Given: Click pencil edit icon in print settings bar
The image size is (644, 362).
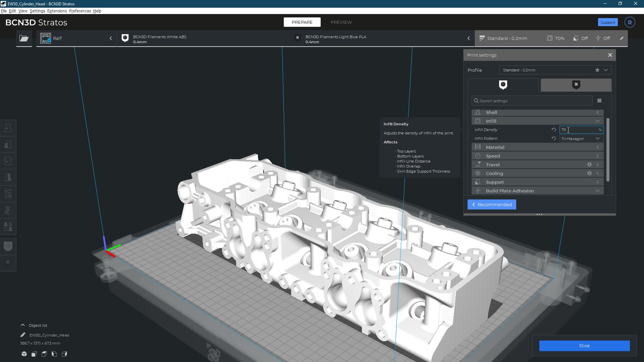Looking at the screenshot, I should tap(622, 38).
